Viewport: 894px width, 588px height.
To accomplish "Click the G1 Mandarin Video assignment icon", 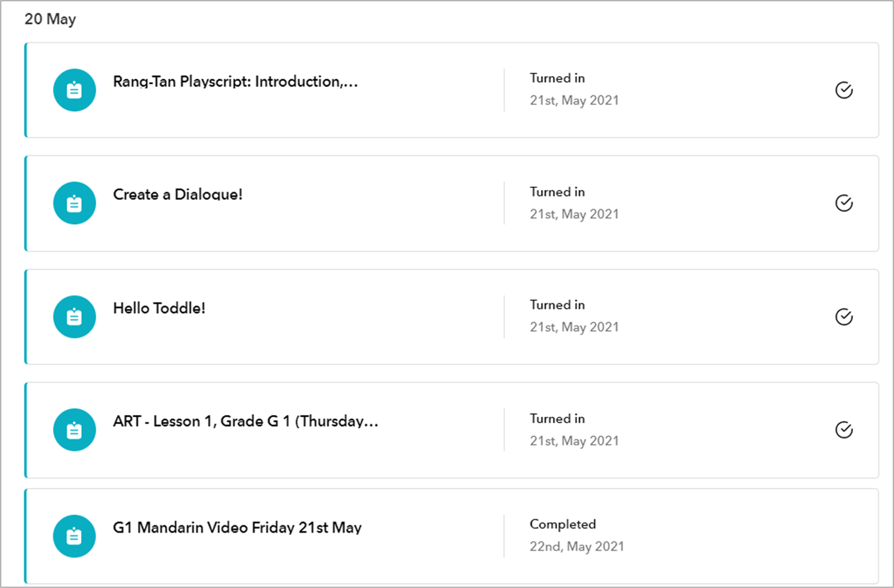I will [x=74, y=536].
